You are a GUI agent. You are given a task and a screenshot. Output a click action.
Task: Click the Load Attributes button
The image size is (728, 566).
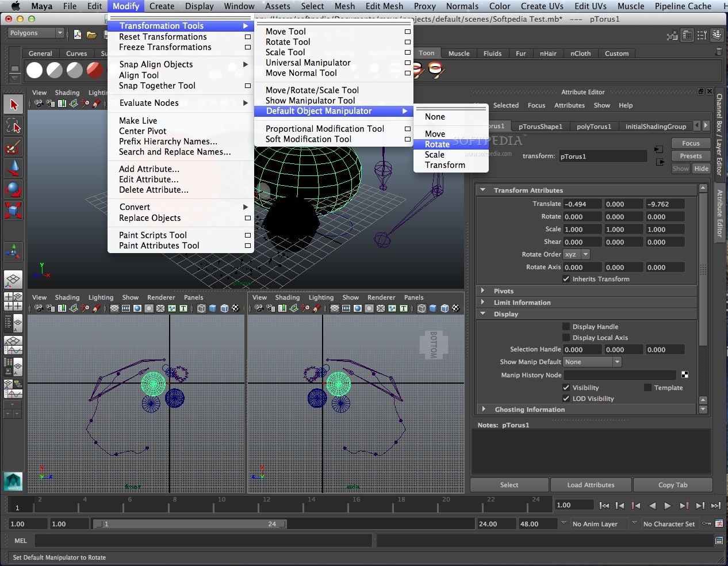[x=591, y=485]
